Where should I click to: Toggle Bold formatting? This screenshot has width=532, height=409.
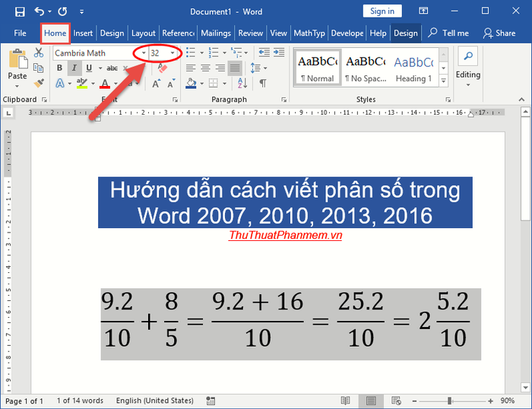click(59, 68)
